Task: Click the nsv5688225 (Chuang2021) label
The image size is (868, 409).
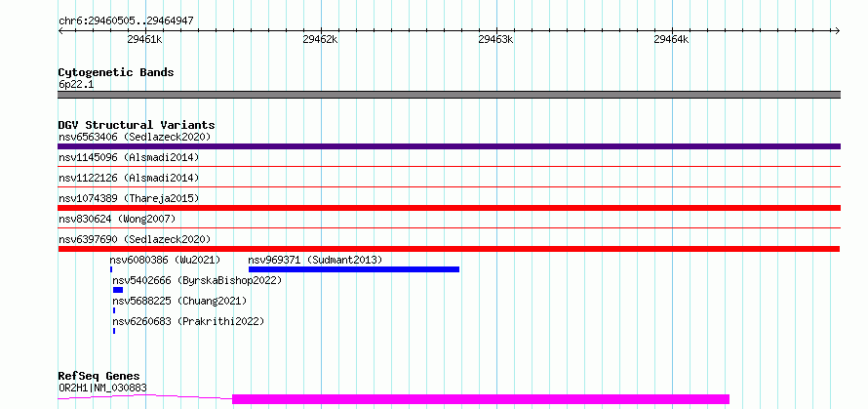Action: [x=179, y=301]
